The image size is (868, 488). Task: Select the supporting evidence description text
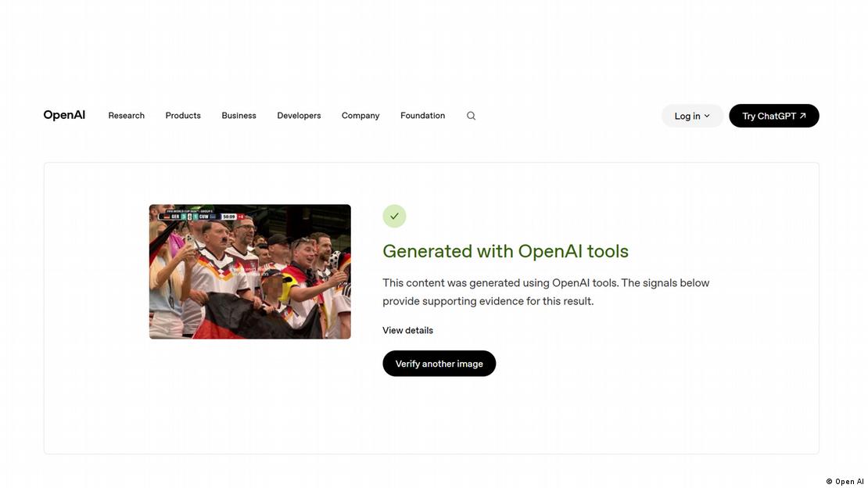(546, 292)
